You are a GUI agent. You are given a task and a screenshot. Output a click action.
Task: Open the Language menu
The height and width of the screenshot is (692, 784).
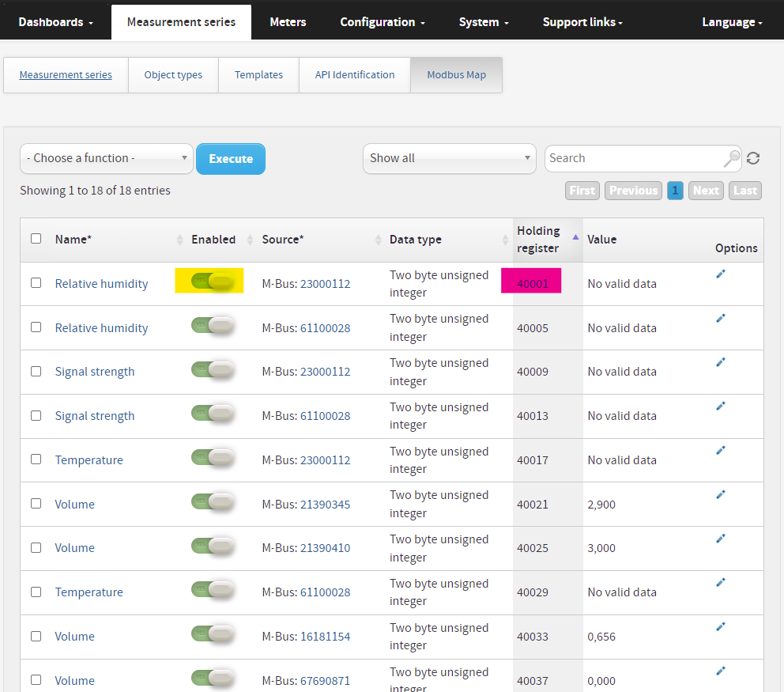tap(732, 22)
